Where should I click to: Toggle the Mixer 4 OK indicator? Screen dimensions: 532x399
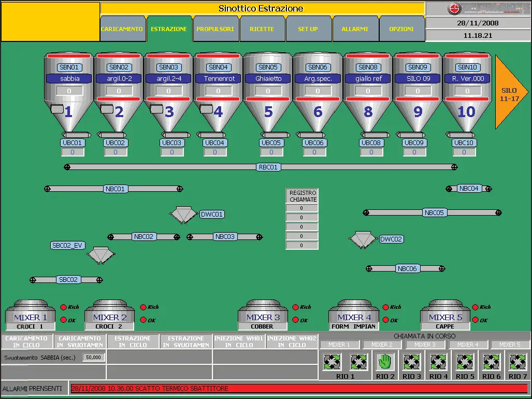tap(386, 320)
